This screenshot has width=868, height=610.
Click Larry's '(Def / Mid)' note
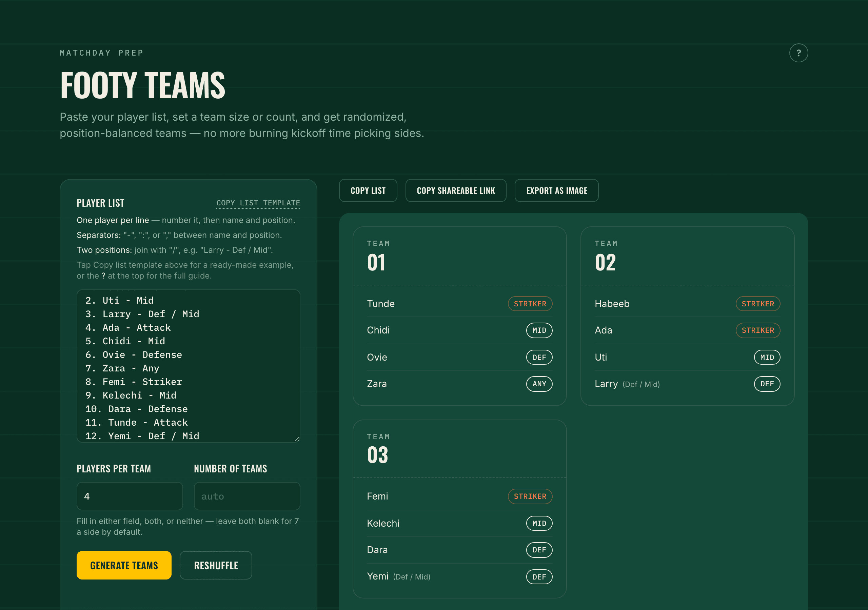pyautogui.click(x=641, y=384)
